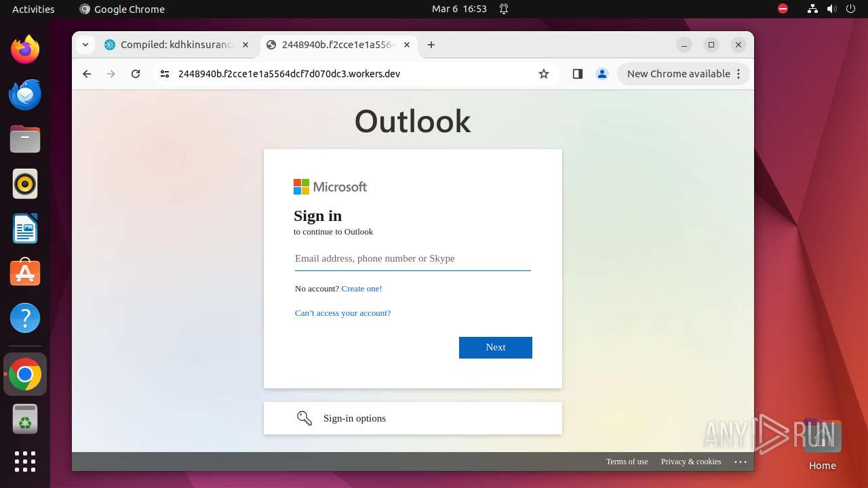
Task: Open the Google Chrome app menu
Action: pyautogui.click(x=122, y=9)
